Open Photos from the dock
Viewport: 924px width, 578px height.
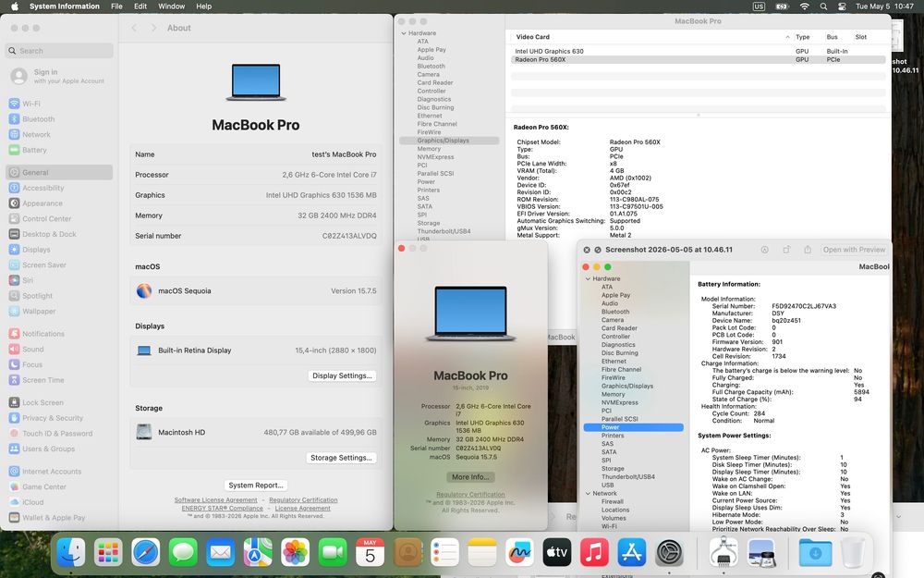[296, 553]
